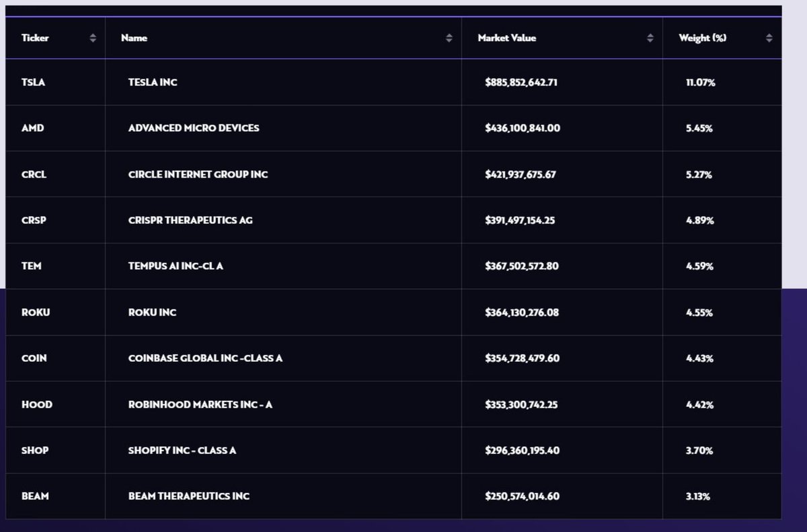Select market value $296,360,195.40

(x=522, y=450)
